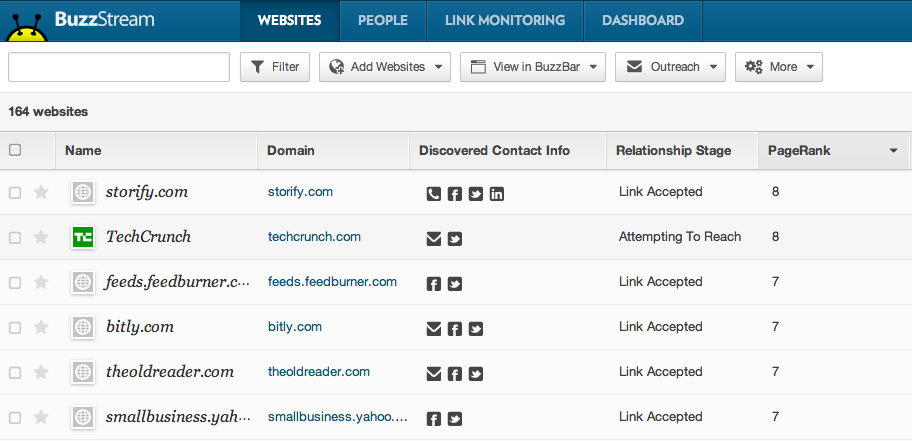Viewport: 912px width, 441px height.
Task: Toggle star for the smallbusiness.yahoo row
Action: pos(41,417)
